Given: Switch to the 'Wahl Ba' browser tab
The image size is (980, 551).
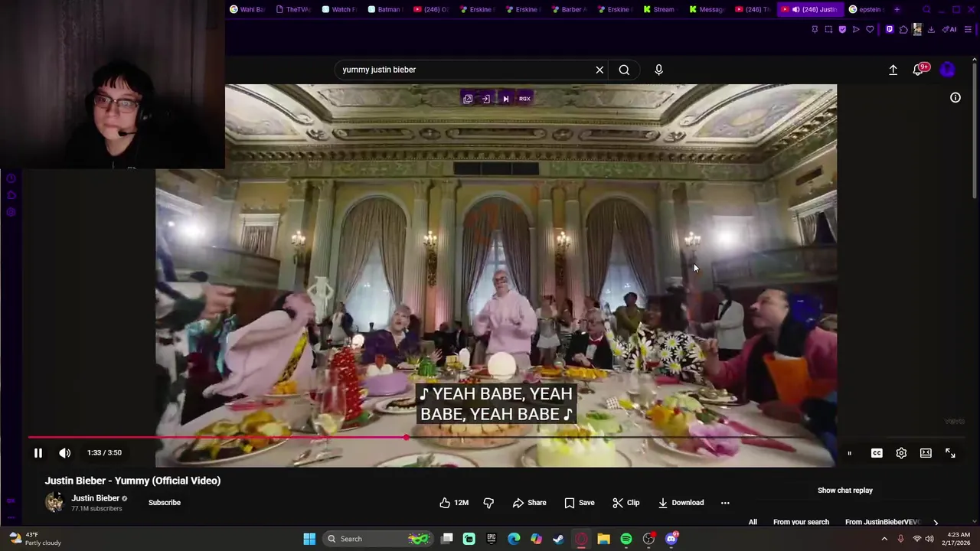Looking at the screenshot, I should click(247, 9).
